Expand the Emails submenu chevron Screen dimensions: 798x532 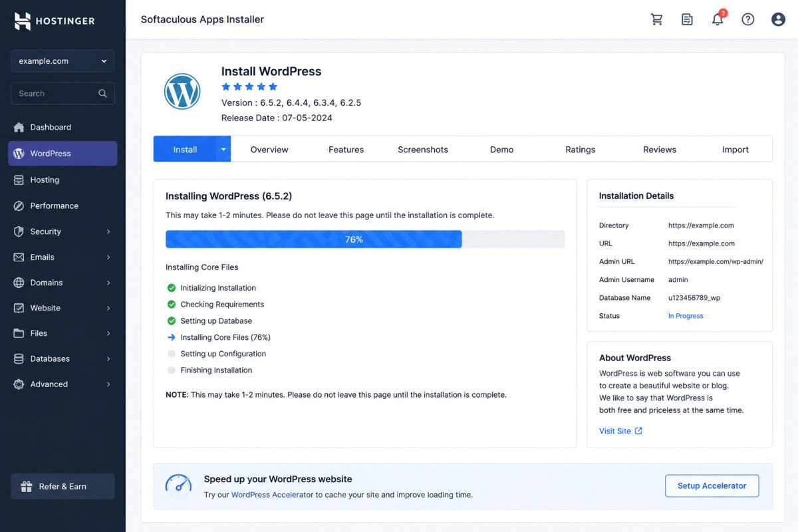[108, 257]
